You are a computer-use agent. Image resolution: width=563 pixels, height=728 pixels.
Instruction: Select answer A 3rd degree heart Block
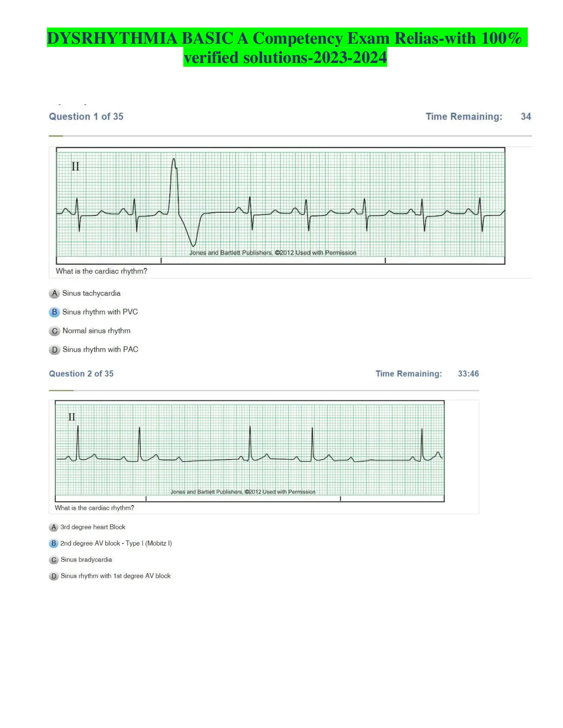click(x=87, y=527)
